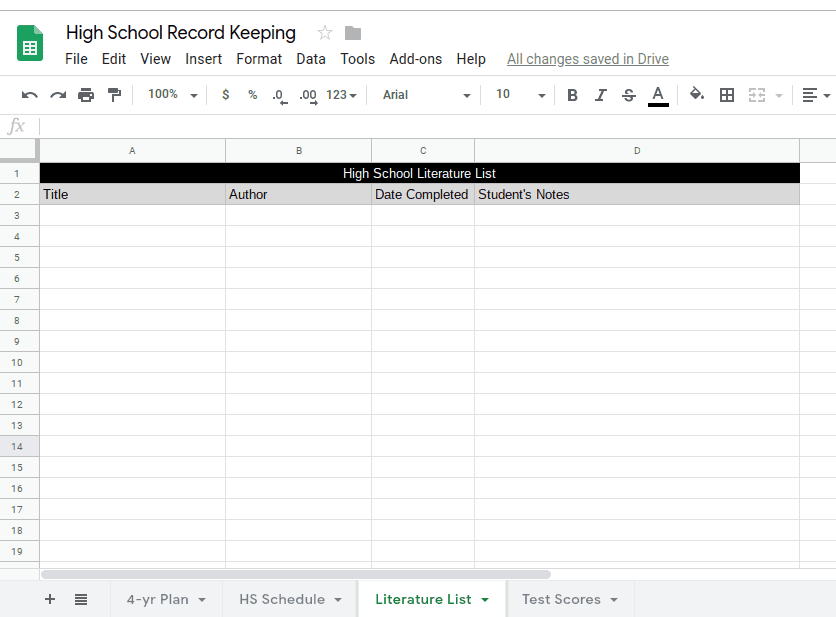Star this document as favorite

pyautogui.click(x=325, y=33)
